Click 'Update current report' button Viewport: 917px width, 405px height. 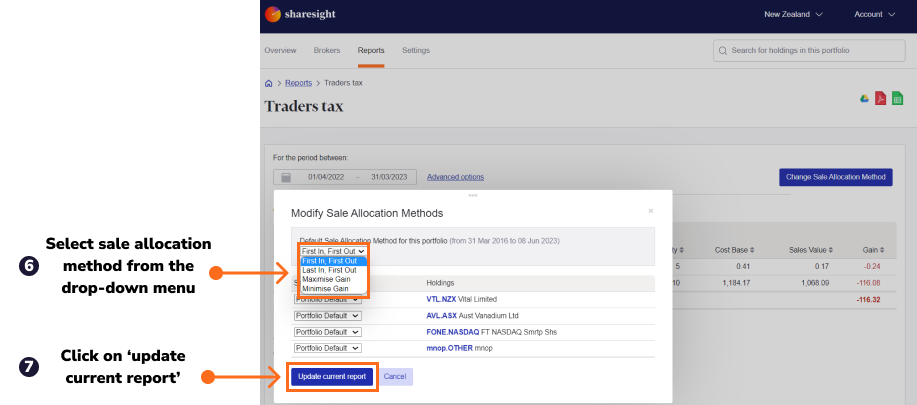point(332,376)
